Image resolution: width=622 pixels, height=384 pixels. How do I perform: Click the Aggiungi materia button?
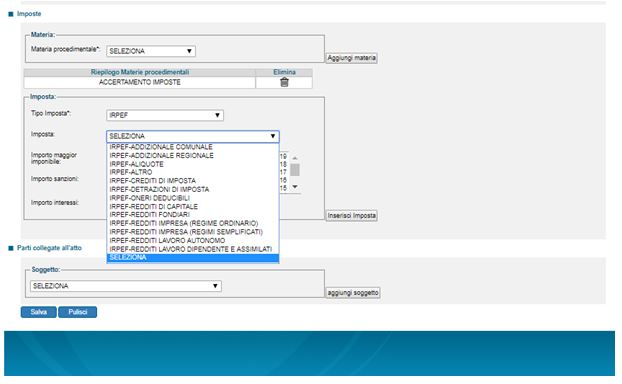coord(351,58)
